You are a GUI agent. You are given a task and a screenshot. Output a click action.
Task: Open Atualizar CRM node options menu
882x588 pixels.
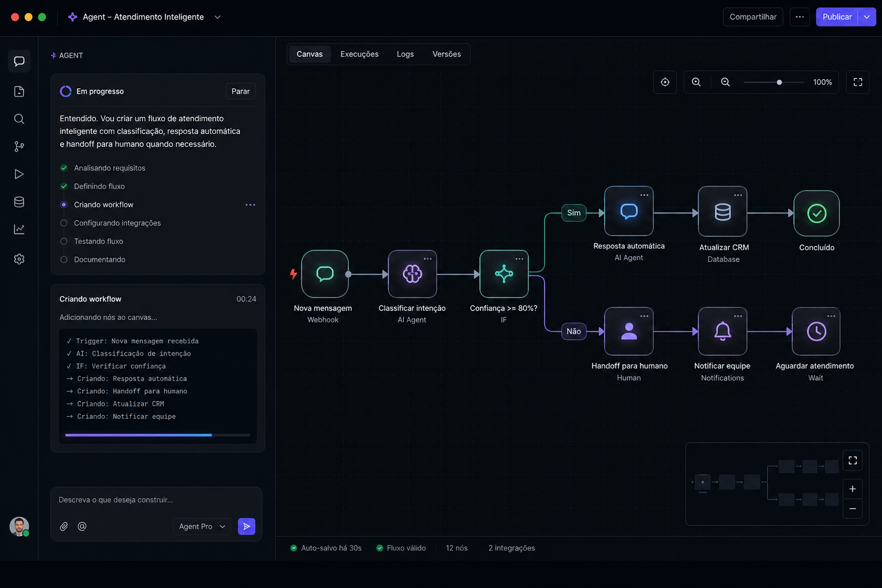point(738,195)
